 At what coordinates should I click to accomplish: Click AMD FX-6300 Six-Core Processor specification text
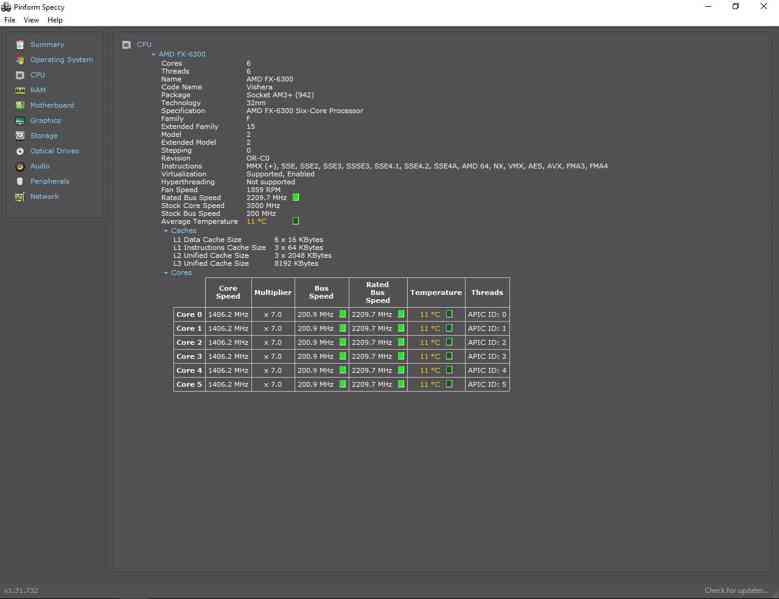(305, 111)
